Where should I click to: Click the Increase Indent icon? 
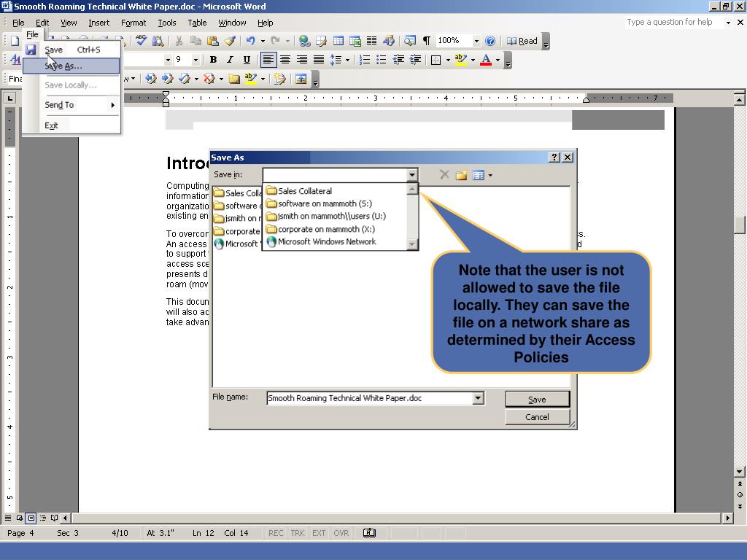click(415, 60)
